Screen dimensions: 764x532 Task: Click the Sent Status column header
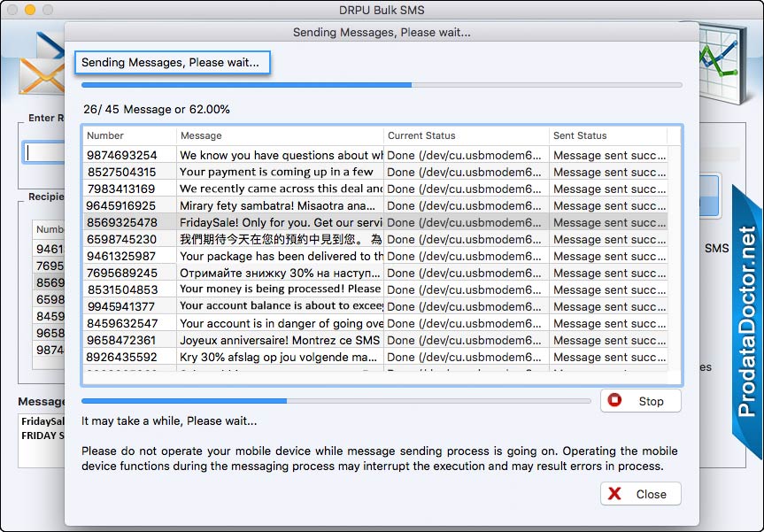point(608,135)
